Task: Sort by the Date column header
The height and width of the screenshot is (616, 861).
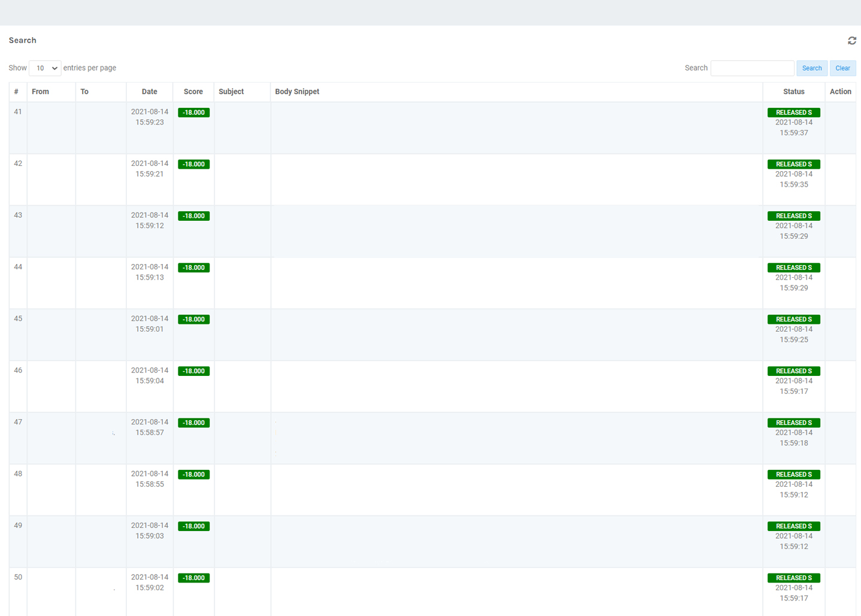Action: coord(149,92)
